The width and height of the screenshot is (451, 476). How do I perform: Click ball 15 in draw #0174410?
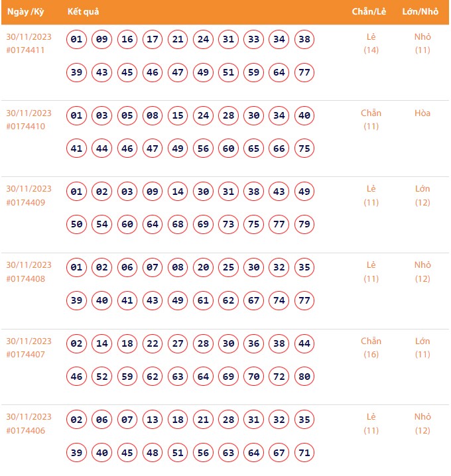178,116
